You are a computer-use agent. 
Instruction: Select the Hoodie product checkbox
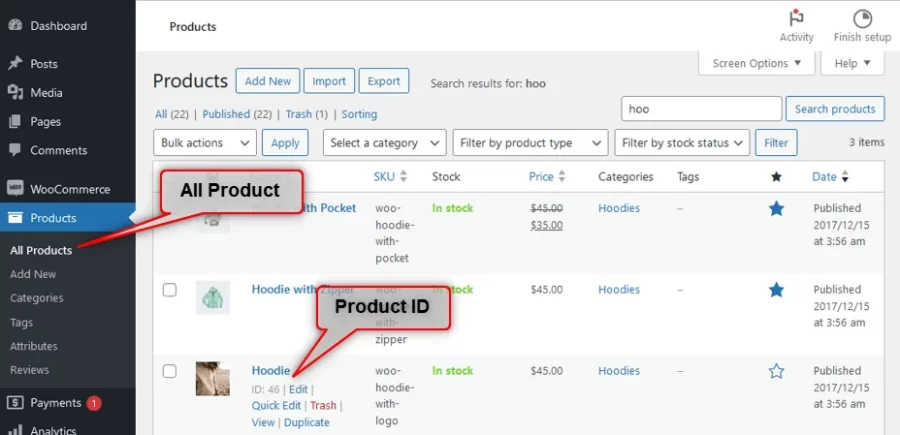pos(169,371)
